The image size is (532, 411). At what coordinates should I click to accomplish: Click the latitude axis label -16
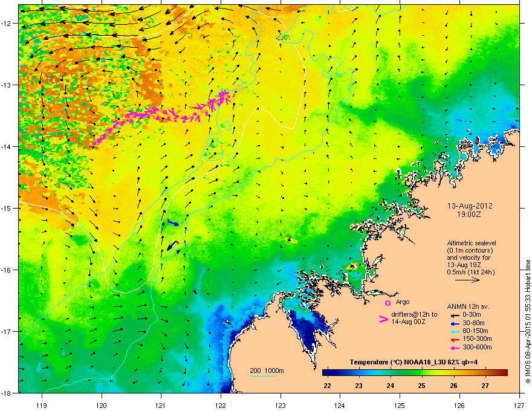click(6, 270)
